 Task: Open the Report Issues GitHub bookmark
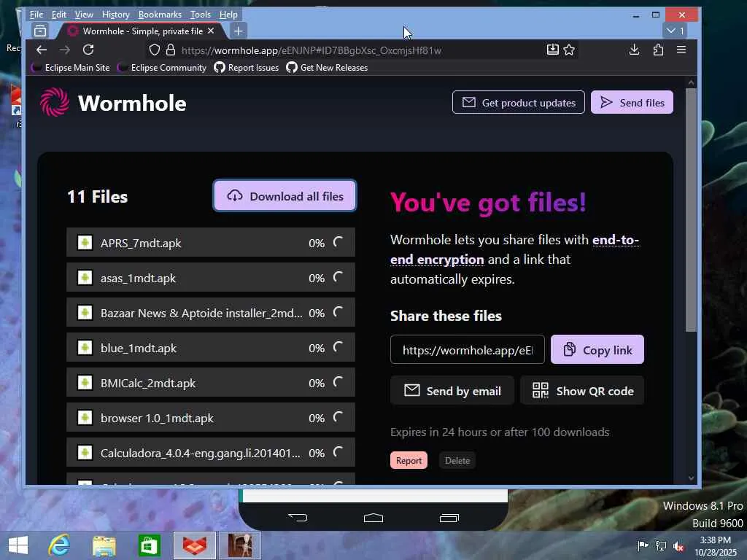coord(247,68)
